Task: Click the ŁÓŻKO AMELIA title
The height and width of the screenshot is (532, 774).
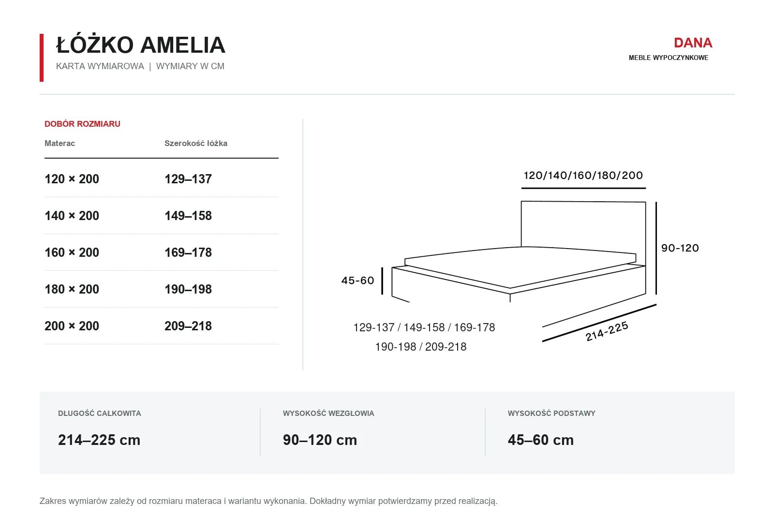Action: 141,45
